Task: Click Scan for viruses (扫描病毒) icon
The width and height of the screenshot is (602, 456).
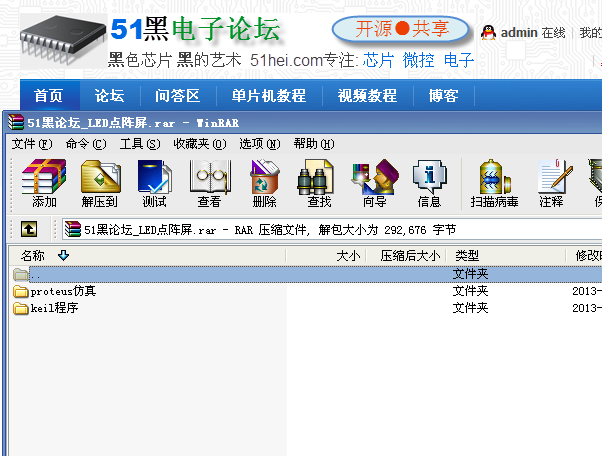Action: (495, 176)
